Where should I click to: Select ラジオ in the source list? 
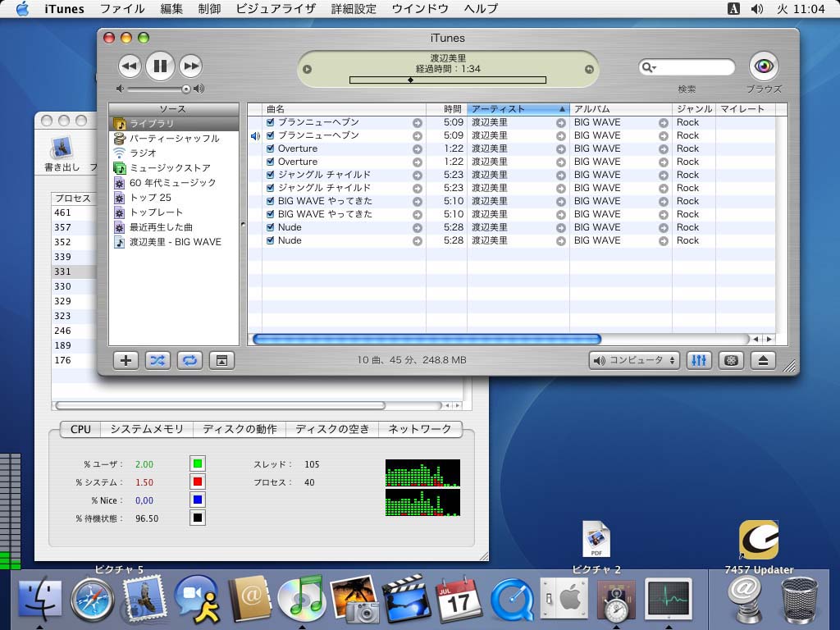pos(174,153)
